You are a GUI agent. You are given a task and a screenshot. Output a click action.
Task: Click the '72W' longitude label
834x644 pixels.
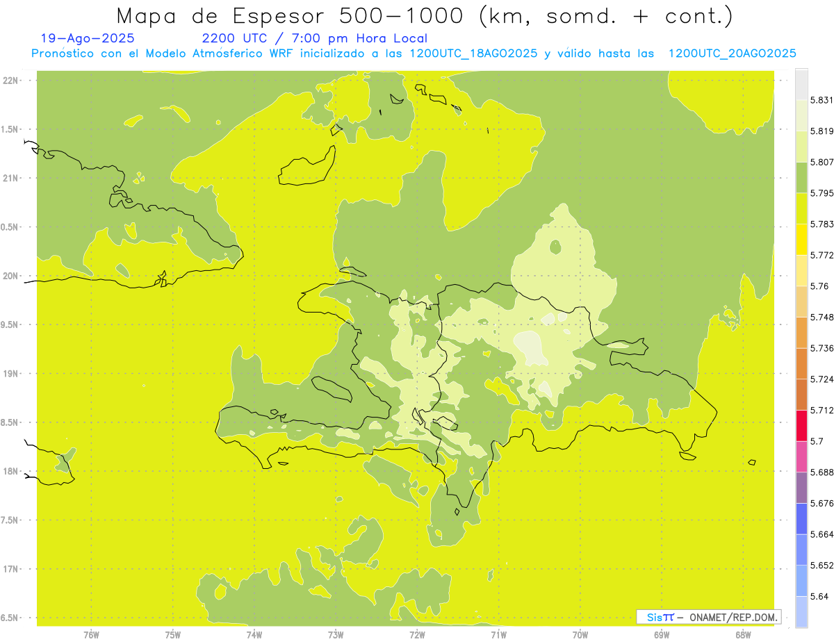[417, 635]
